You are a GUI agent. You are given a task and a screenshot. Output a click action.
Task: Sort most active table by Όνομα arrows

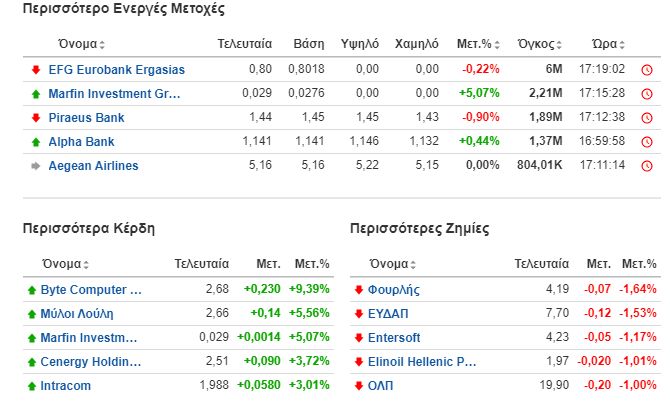102,44
